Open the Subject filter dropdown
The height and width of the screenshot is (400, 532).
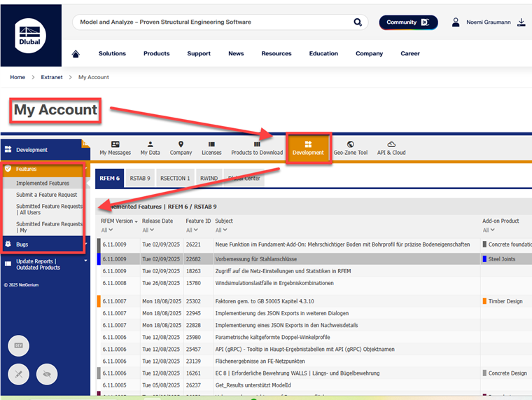coord(221,230)
